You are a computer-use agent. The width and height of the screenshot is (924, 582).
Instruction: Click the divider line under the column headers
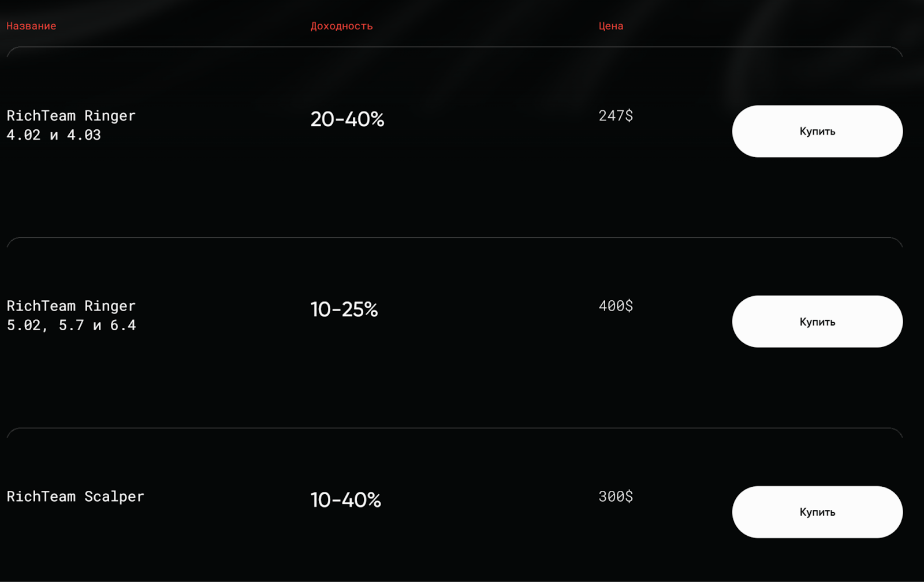point(454,47)
